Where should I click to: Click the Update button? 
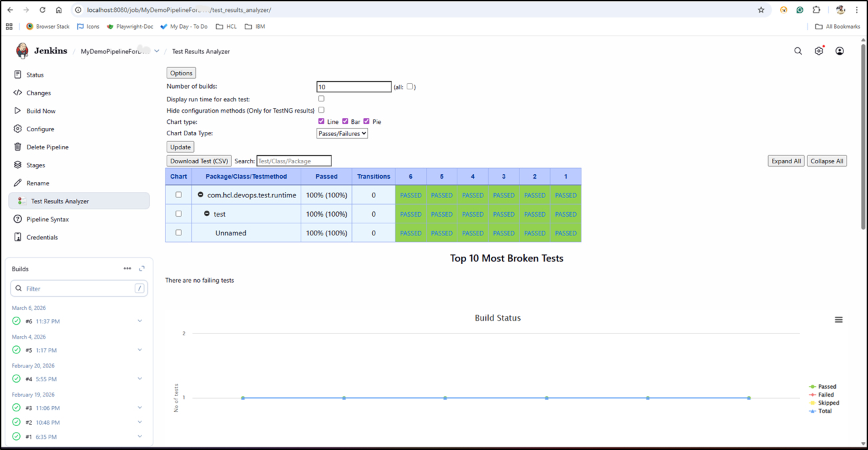point(180,147)
